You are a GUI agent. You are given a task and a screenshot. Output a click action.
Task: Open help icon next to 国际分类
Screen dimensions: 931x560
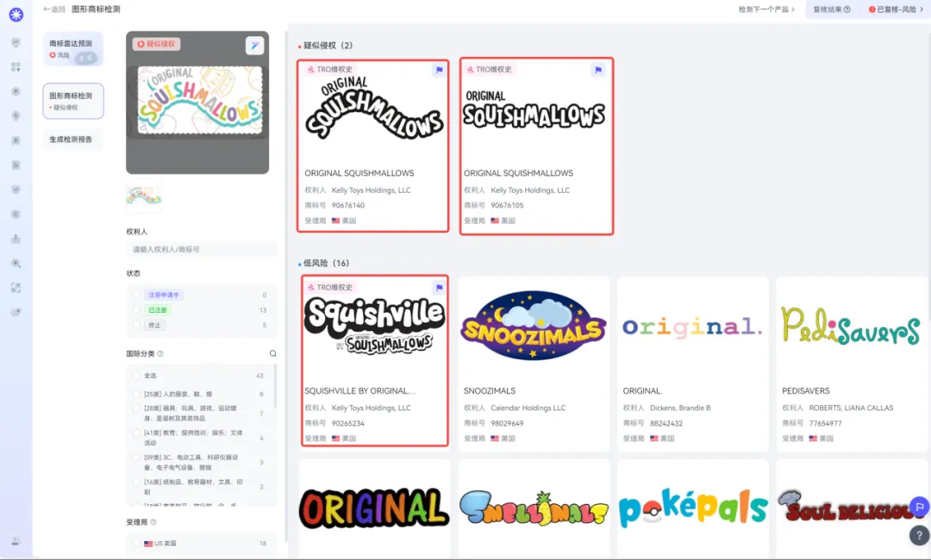click(159, 353)
